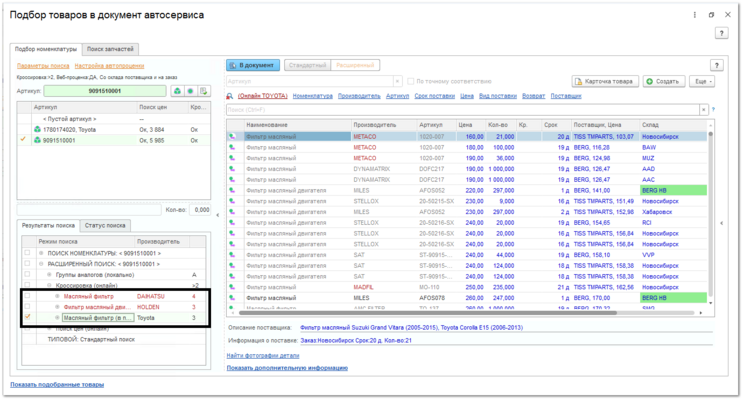Viewport: 743px width, 400px height.
Task: Open the Еще dropdown menu
Action: [x=702, y=82]
